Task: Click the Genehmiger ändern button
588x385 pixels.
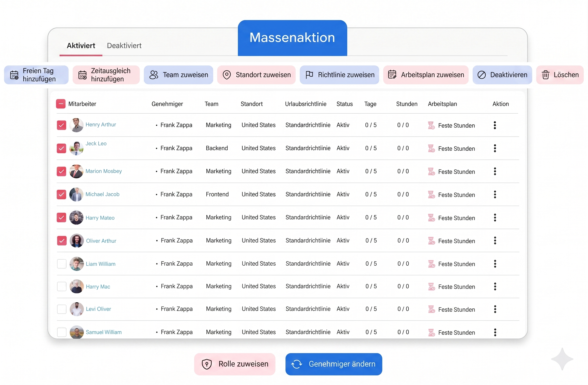Action: pos(334,364)
